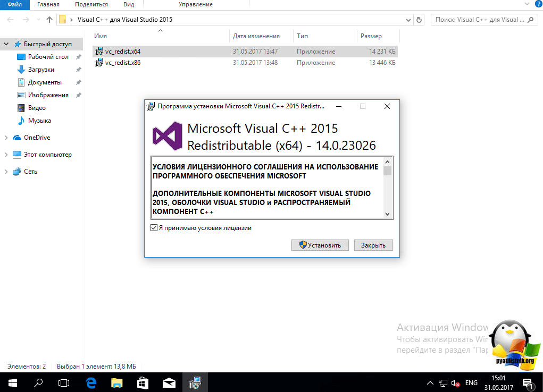
Task: Go forward with Explorer forward arrow
Action: click(26, 20)
